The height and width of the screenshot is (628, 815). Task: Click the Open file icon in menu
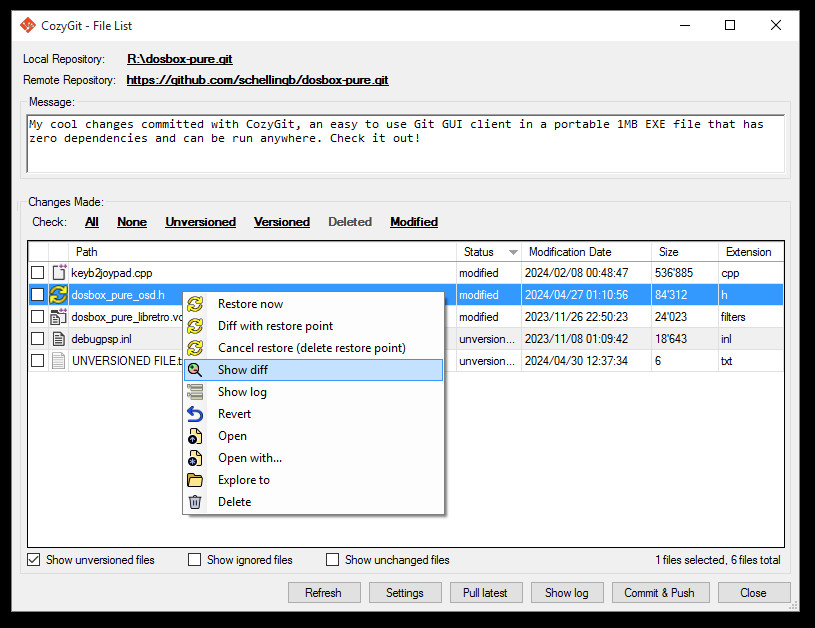[195, 436]
